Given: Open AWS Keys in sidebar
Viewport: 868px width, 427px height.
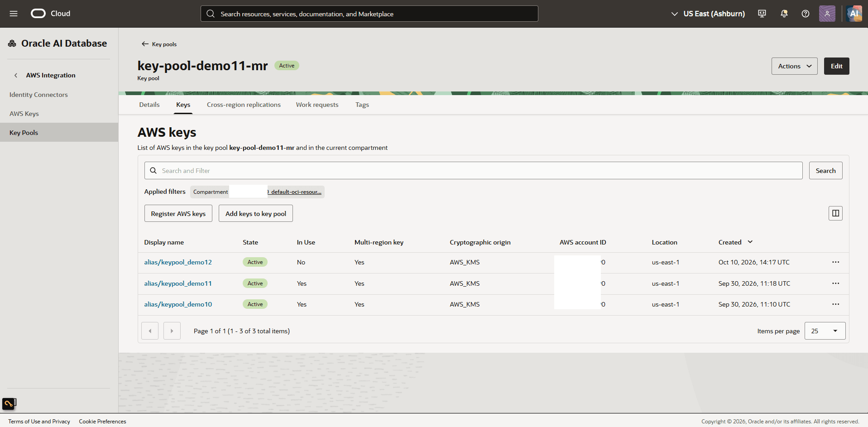Looking at the screenshot, I should (x=24, y=114).
